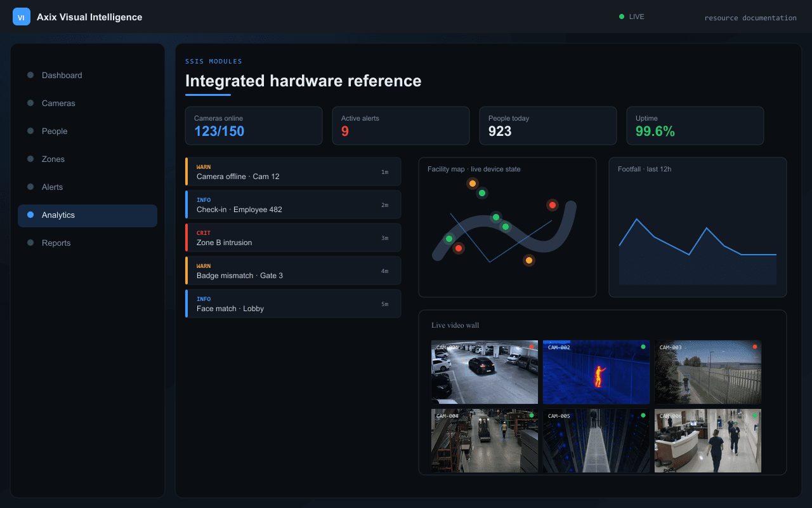
Task: Click the "Facility map · live device state" label
Action: point(474,169)
